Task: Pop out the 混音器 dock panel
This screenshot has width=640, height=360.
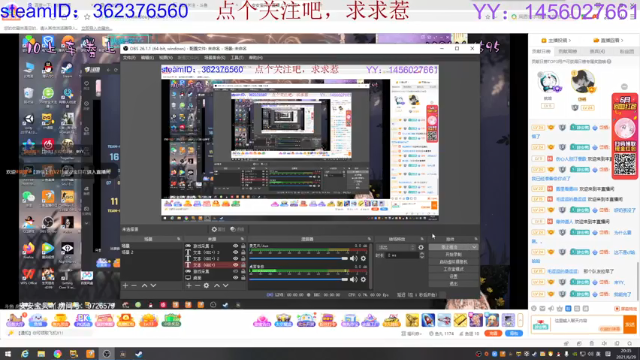Action: pyautogui.click(x=369, y=239)
